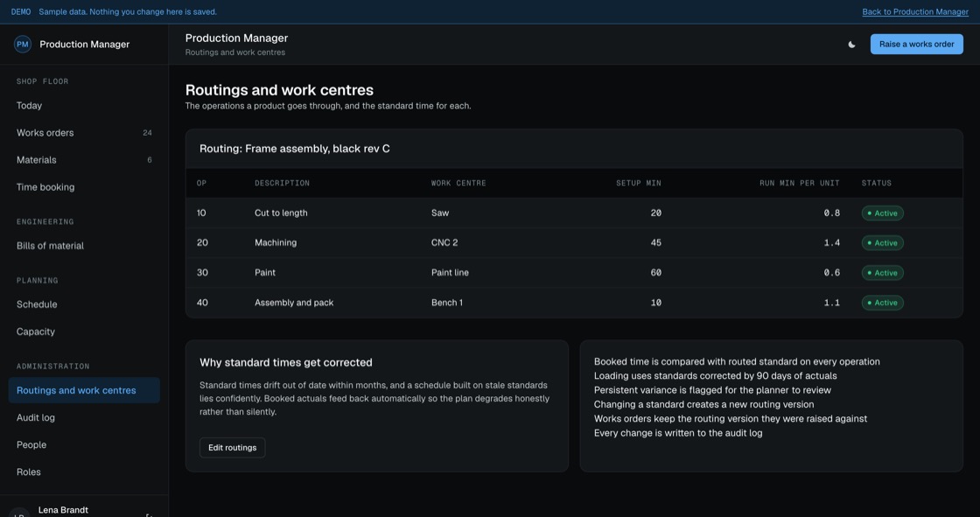Click the Active badge for Assembly and pack
Image resolution: width=980 pixels, height=517 pixels.
(882, 303)
